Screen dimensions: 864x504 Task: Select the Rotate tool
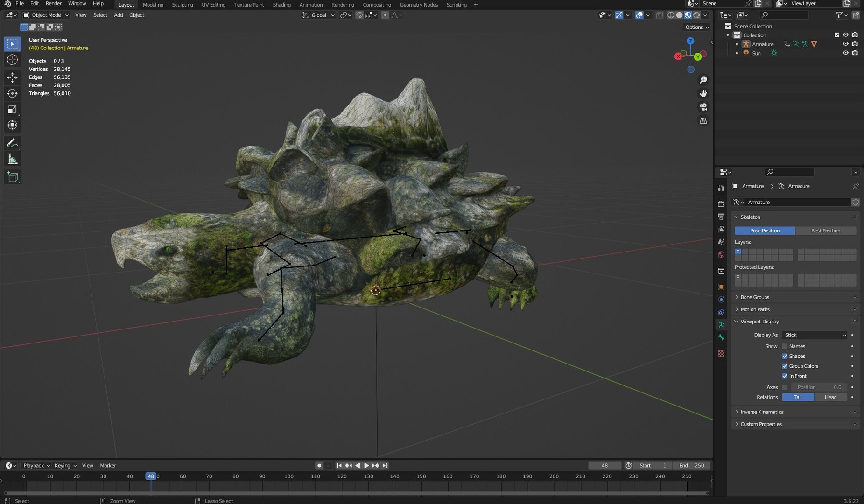(13, 93)
